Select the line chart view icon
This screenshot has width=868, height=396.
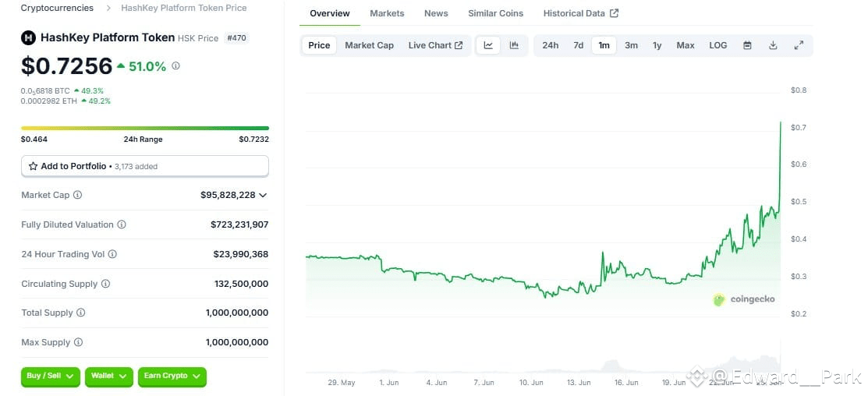tap(488, 45)
